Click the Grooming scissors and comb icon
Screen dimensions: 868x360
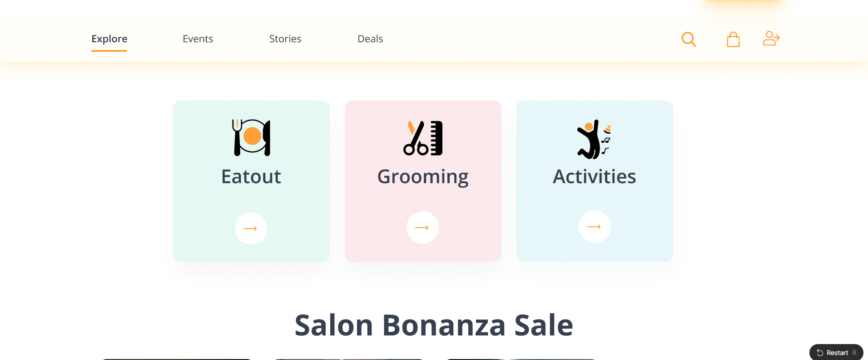point(423,138)
